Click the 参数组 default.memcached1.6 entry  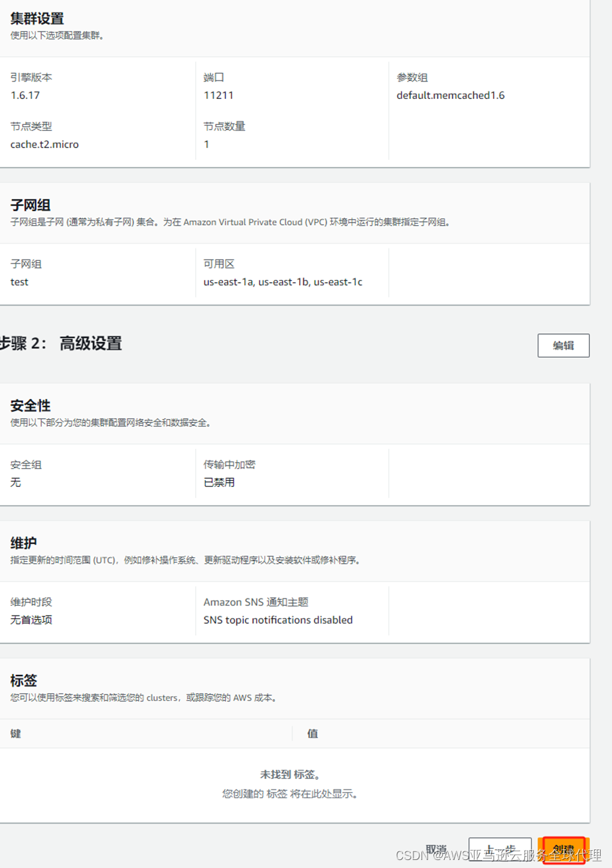click(x=449, y=95)
